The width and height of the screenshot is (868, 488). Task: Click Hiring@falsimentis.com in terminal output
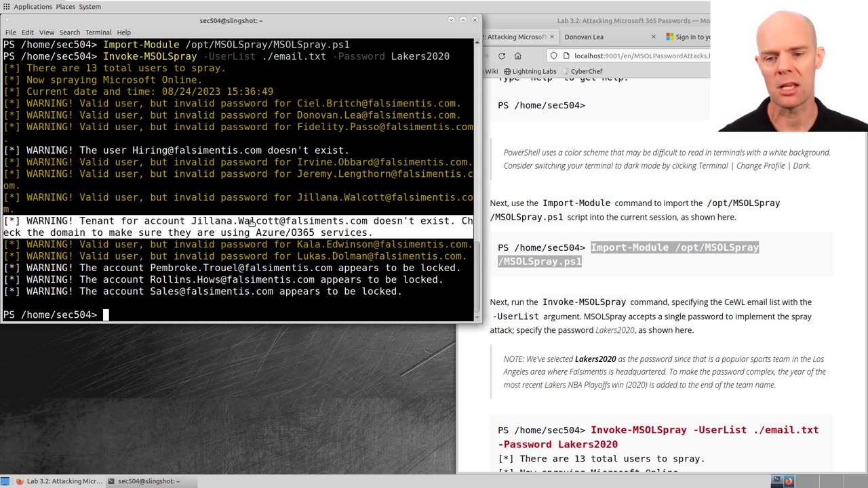click(x=197, y=150)
